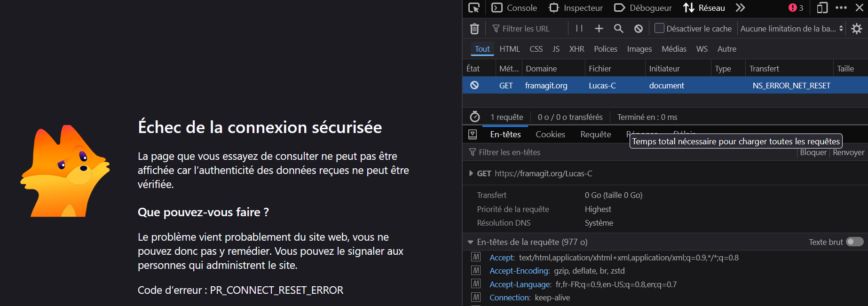Viewport: 868px width, 306px height.
Task: Open Requête details tab
Action: [x=596, y=134]
